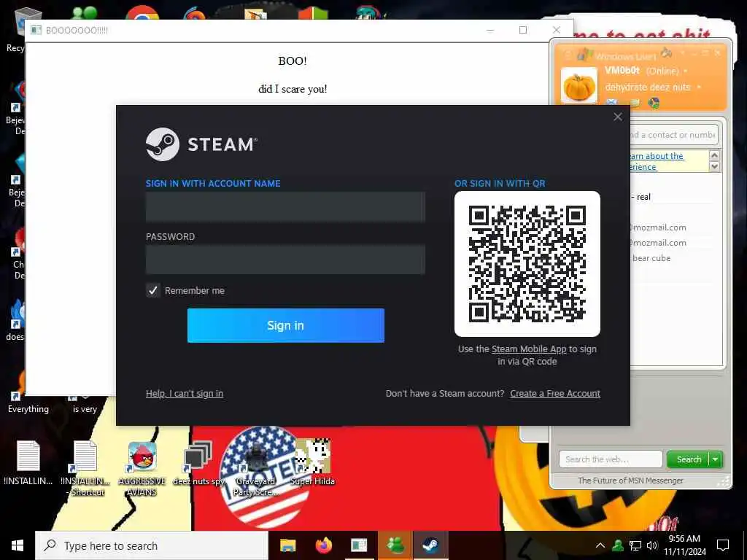Click the green Messenger tray icon
The height and width of the screenshot is (560, 747).
(617, 545)
